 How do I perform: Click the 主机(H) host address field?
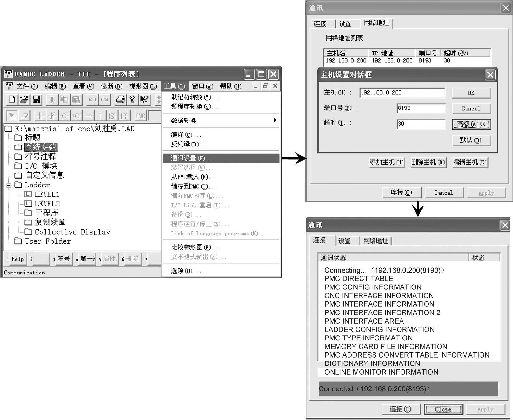402,93
